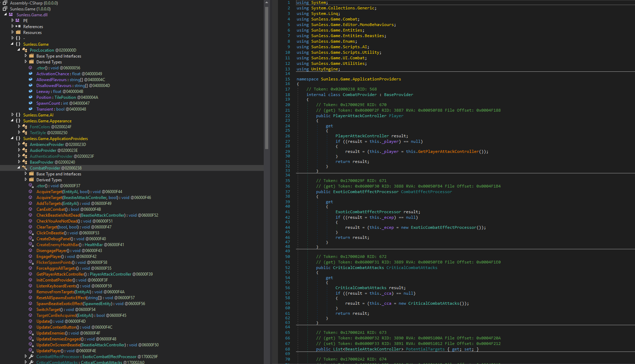Collapse the Sunless.Game.dll module node
635x364 pixels.
pos(5,15)
